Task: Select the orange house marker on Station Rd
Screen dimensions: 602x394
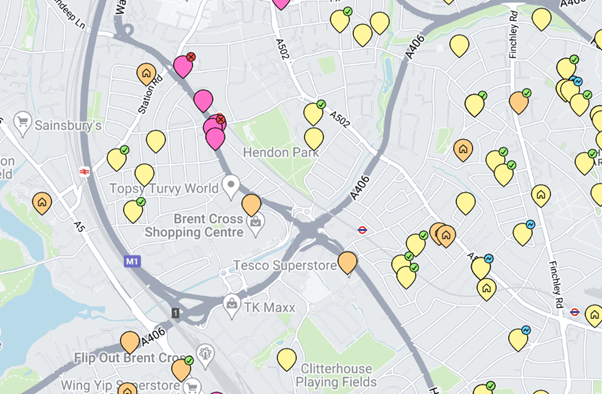Action: [x=146, y=74]
